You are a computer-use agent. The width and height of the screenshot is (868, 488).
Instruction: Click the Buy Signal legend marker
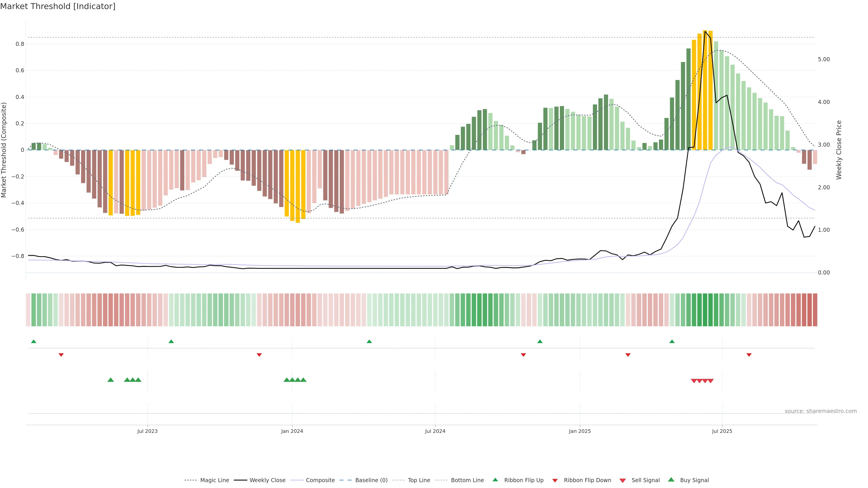(x=671, y=480)
